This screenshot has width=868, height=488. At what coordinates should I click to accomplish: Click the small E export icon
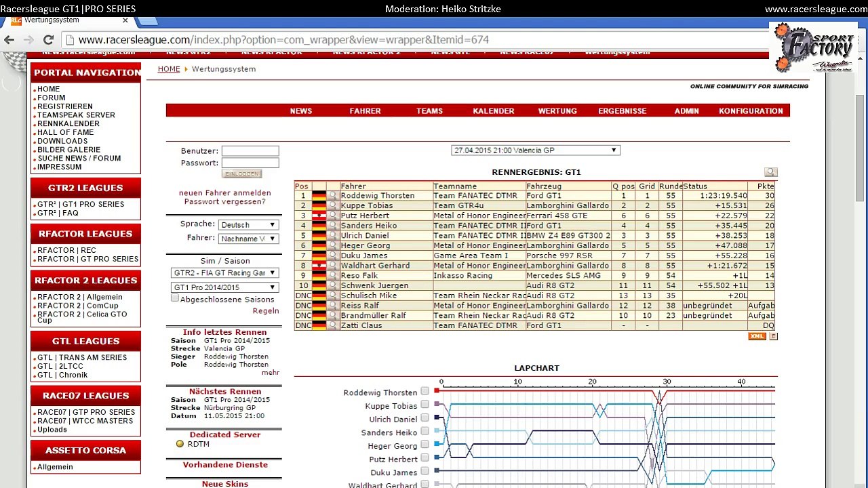click(x=773, y=336)
